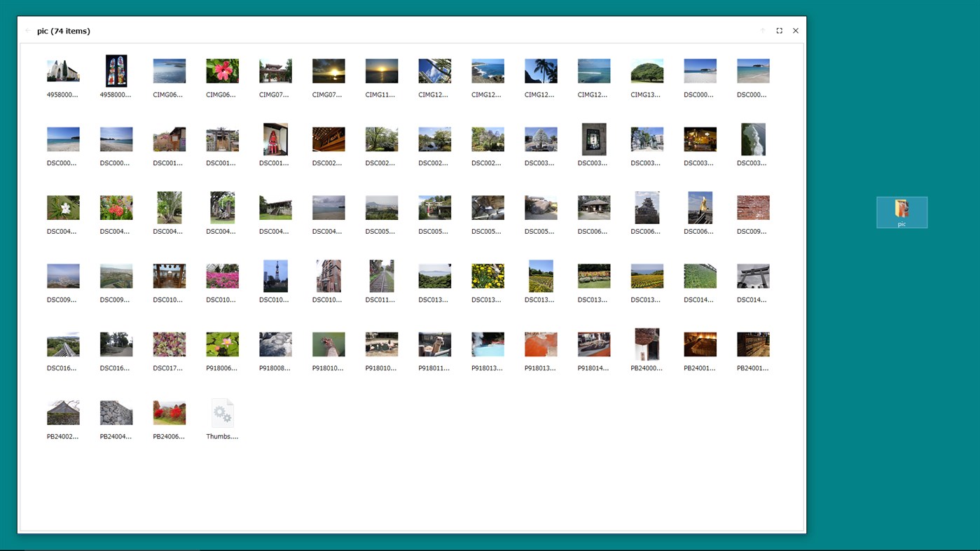Click the pic folder title label

[x=63, y=31]
